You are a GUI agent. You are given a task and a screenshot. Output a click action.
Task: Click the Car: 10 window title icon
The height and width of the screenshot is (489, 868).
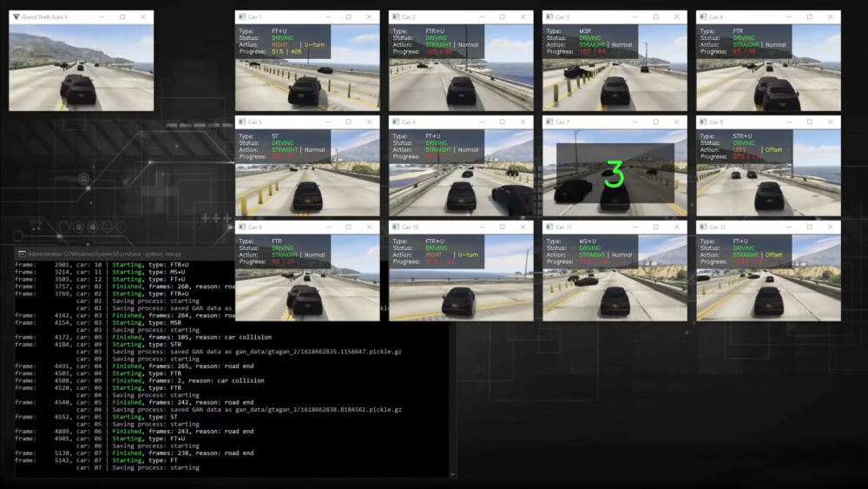395,227
